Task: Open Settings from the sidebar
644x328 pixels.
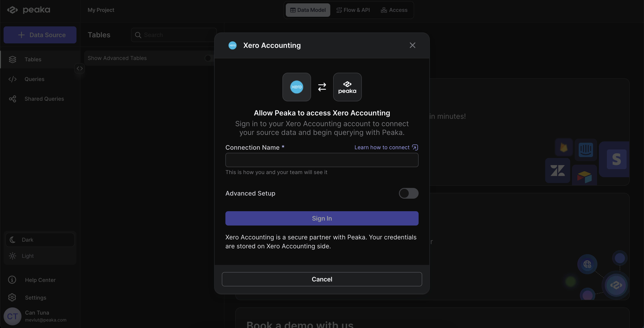Action: pos(36,298)
